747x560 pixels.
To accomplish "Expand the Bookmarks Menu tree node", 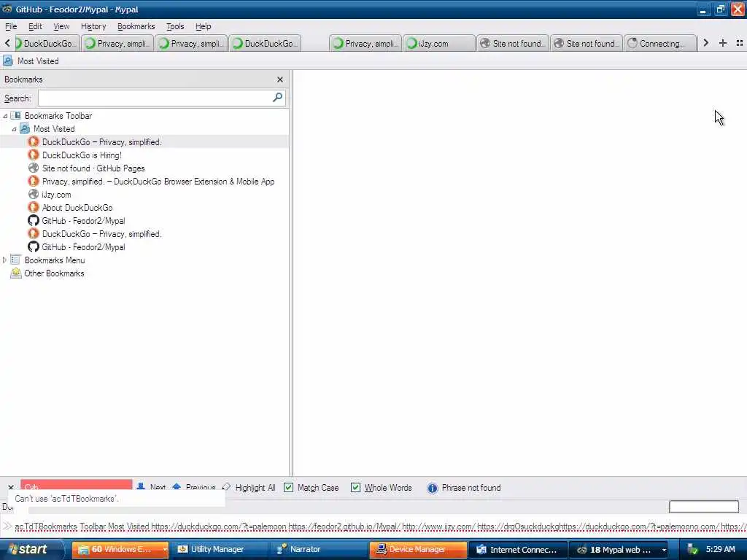I will 5,260.
